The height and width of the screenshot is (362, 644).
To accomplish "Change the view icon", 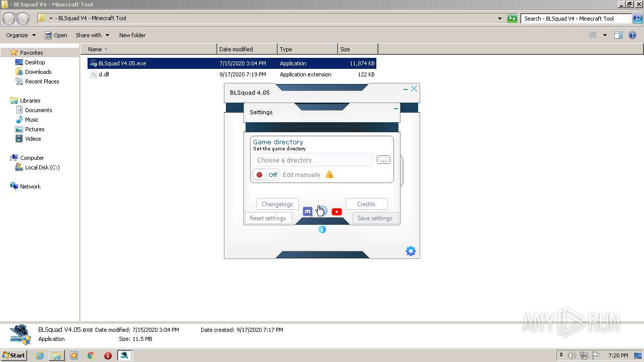I will (x=593, y=35).
